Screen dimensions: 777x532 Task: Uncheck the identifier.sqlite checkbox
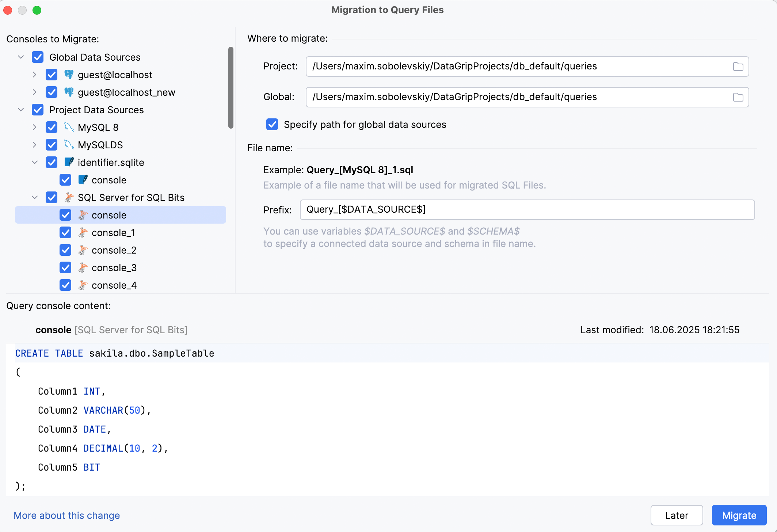[x=52, y=163]
